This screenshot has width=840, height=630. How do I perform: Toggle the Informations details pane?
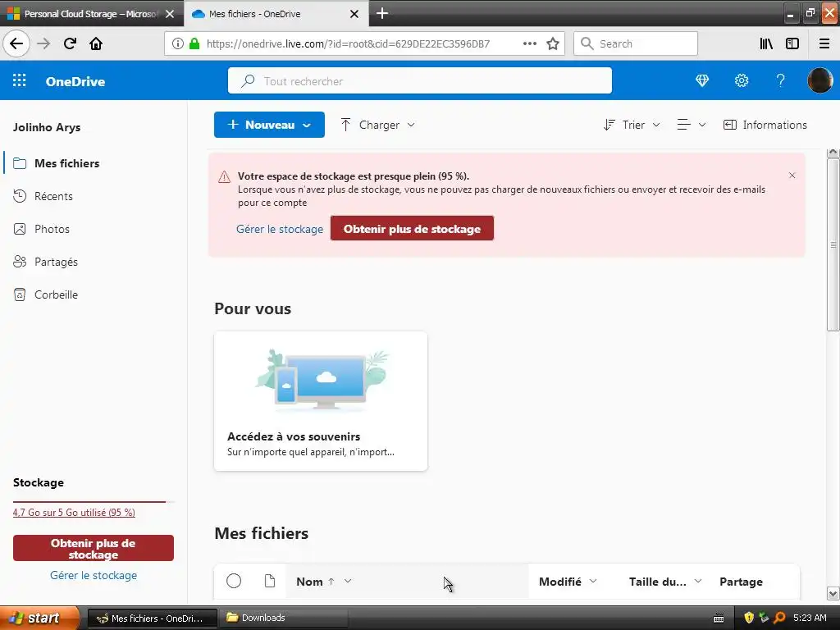tap(765, 125)
